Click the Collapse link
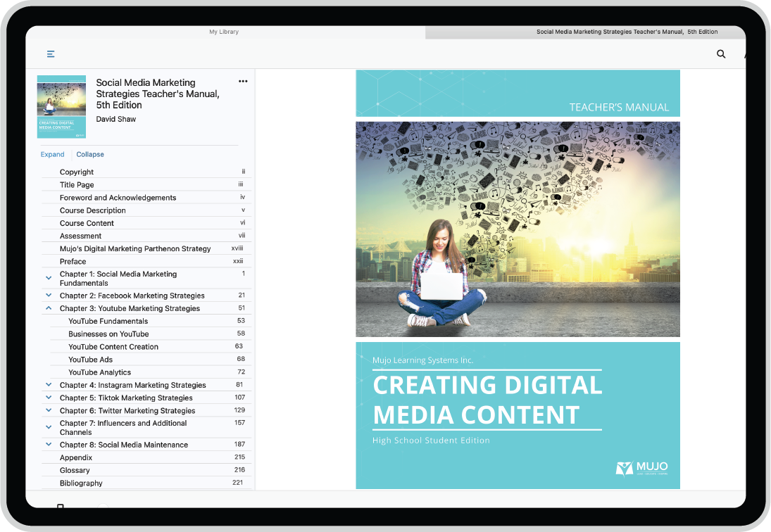This screenshot has height=532, width=771. 90,154
